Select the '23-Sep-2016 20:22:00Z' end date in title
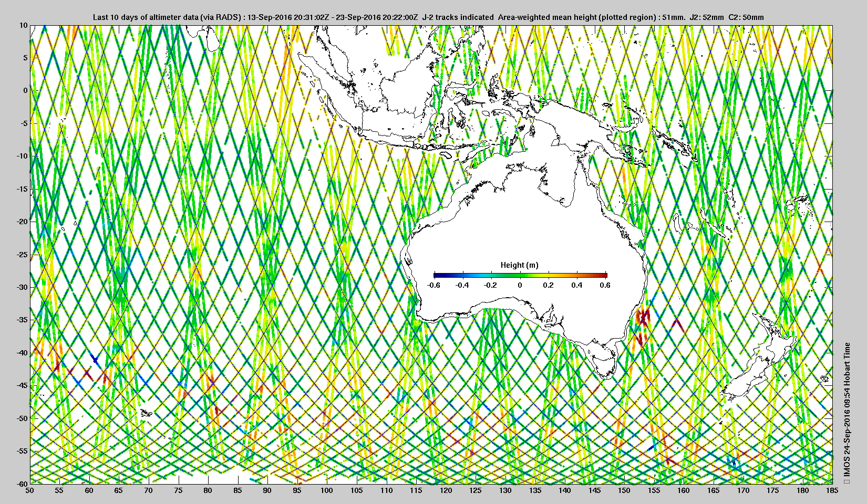Viewport: 867px width, 504px height. click(x=377, y=17)
